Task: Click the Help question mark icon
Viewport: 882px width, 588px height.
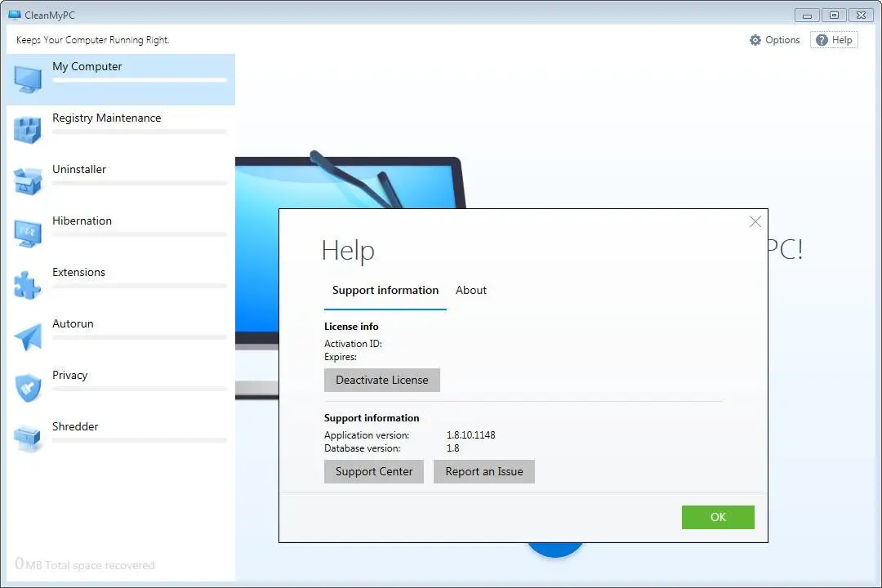Action: 822,40
